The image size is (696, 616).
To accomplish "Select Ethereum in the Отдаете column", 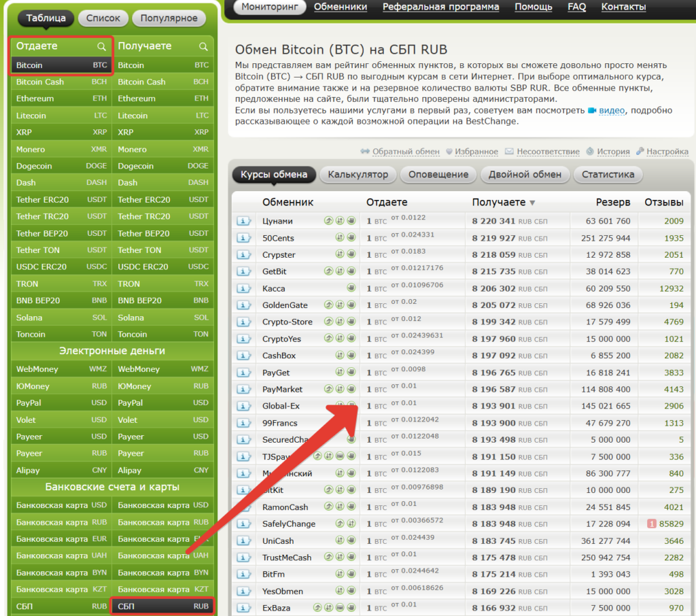I will tap(35, 99).
